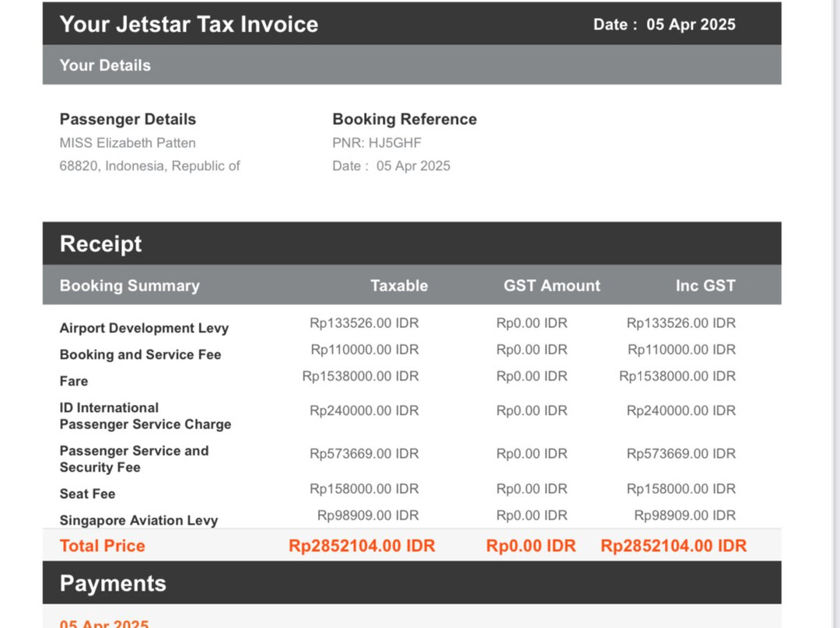Image resolution: width=840 pixels, height=628 pixels.
Task: Click the ID International Passenger Service Charge label
Action: point(145,416)
